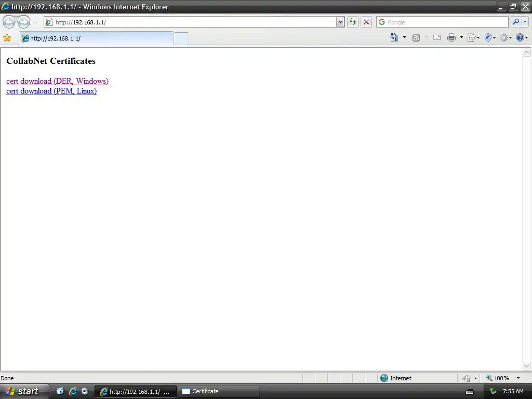Click the scrollbar up arrow

tap(526, 52)
